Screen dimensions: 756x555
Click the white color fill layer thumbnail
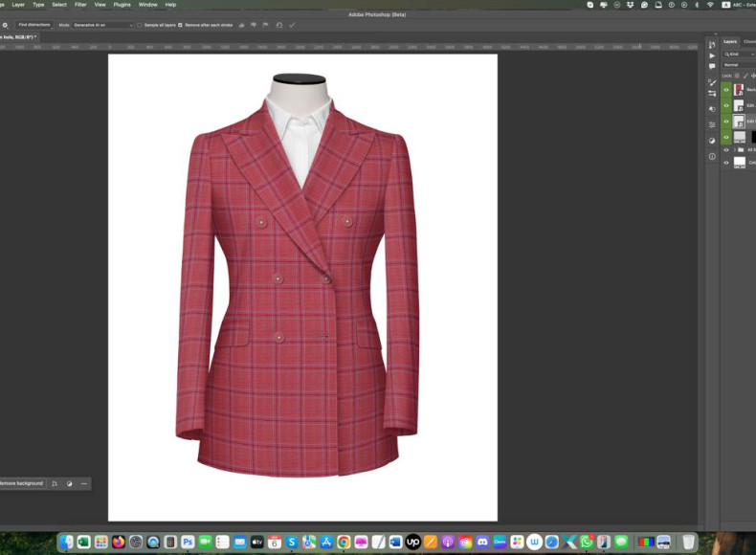(739, 163)
